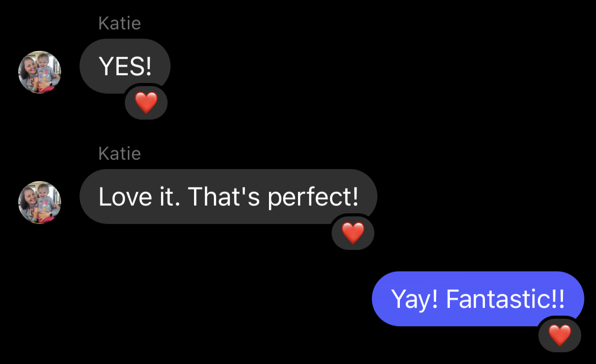Click the word Yay! in the blue bubble
Viewport: 596px width, 364px height.
click(414, 300)
